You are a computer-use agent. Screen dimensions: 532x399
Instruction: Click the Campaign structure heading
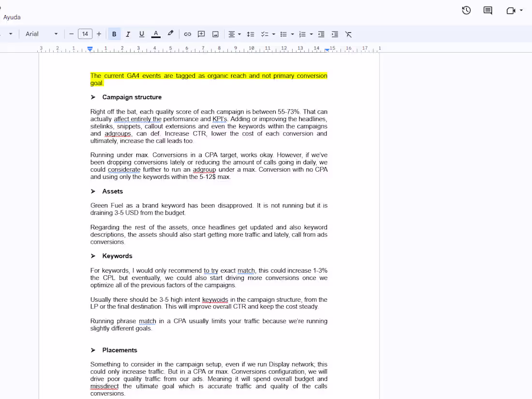(x=132, y=97)
